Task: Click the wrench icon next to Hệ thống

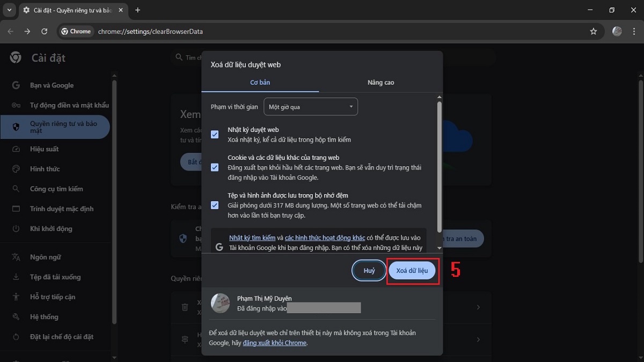Action: [16, 317]
